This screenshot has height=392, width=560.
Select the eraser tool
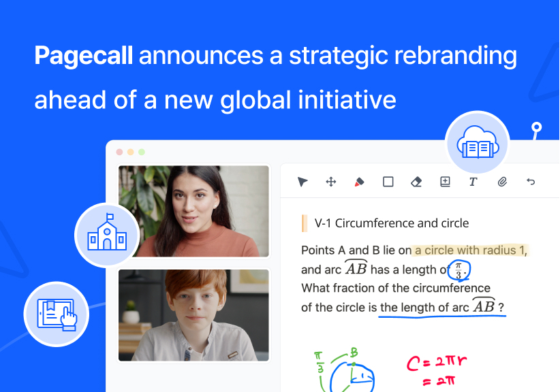click(416, 182)
